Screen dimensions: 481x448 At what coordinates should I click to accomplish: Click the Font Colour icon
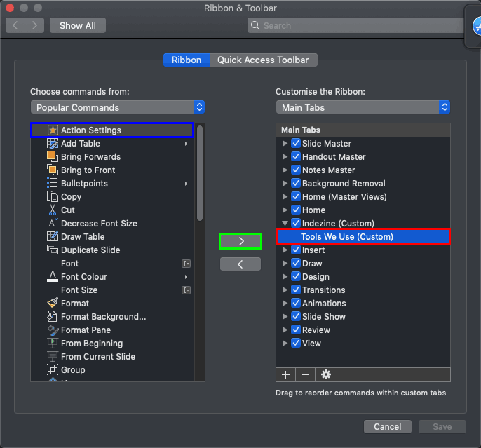(x=53, y=276)
